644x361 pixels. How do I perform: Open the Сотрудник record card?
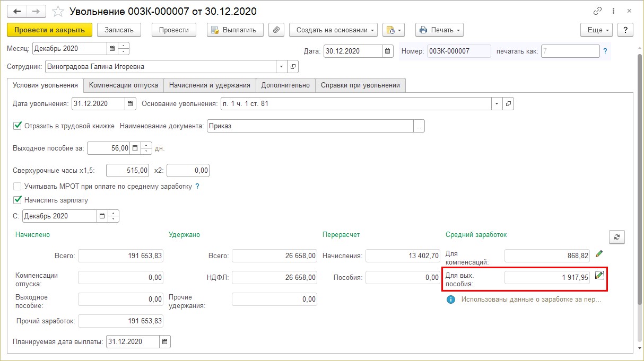293,67
